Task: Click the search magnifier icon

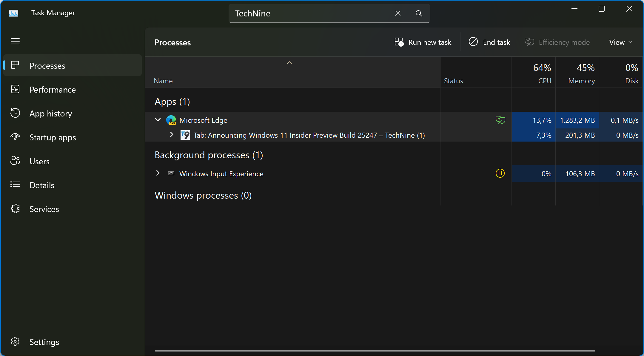Action: 419,13
